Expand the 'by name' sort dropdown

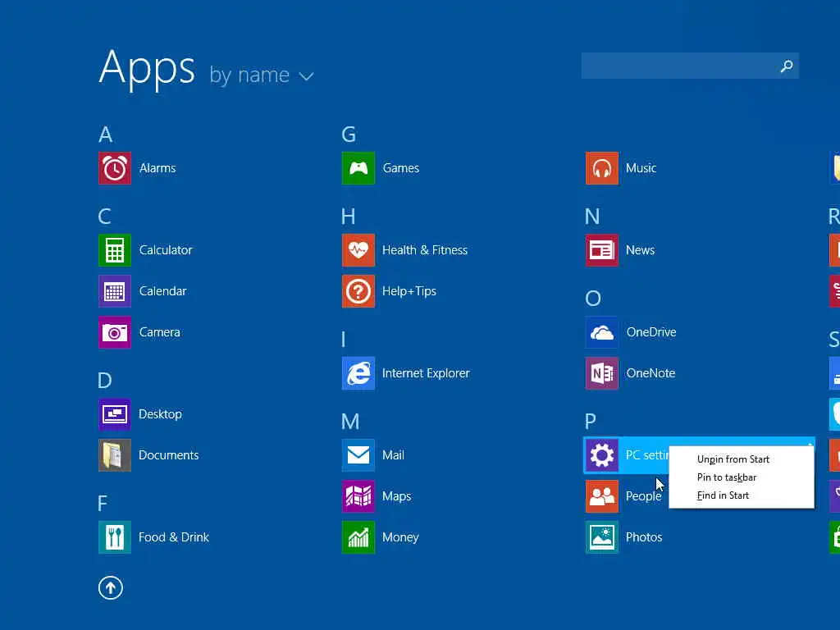point(261,75)
